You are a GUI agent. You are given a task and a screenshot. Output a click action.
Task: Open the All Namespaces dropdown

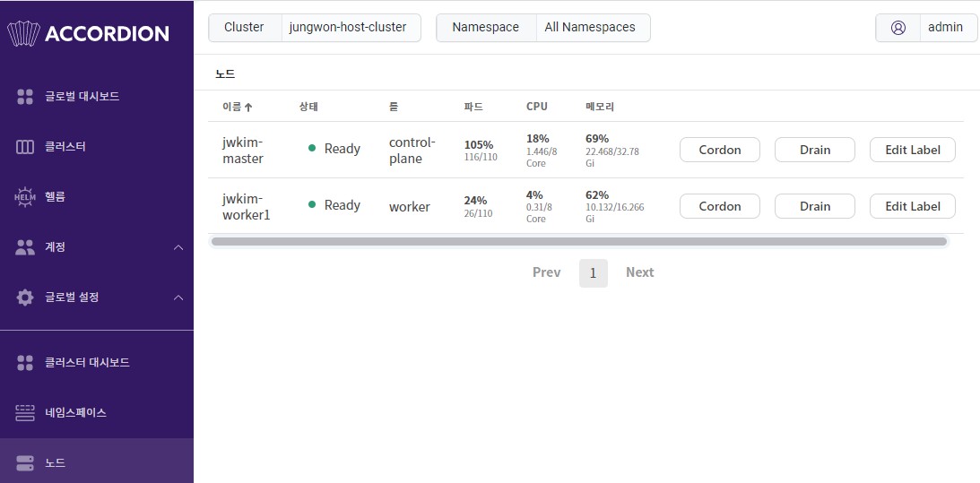click(x=590, y=28)
